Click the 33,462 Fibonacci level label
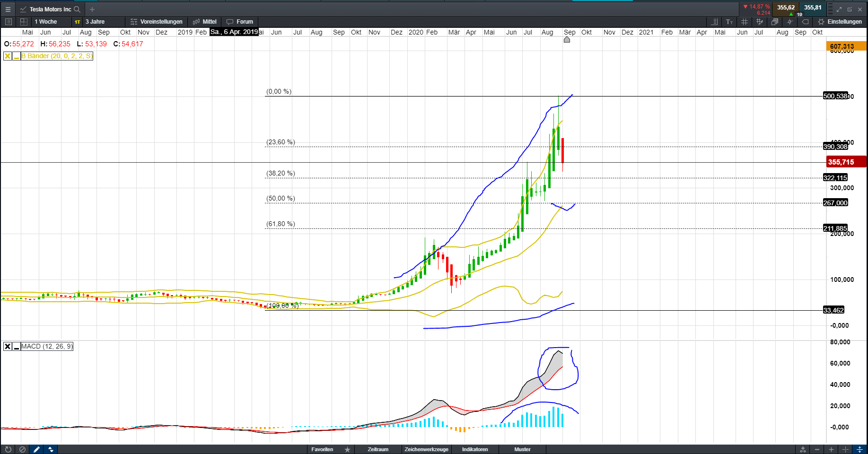The width and height of the screenshot is (868, 454). click(x=833, y=310)
